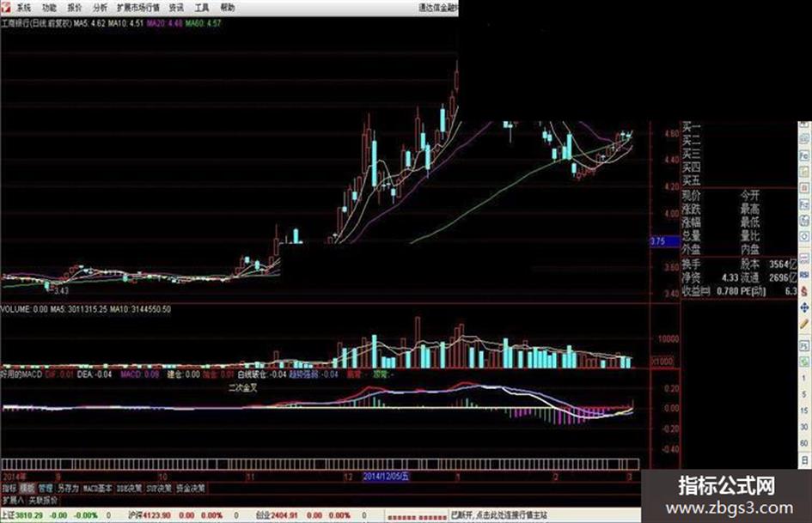
Task: Click the RSI indicator sidebar icon
Action: pos(805,275)
